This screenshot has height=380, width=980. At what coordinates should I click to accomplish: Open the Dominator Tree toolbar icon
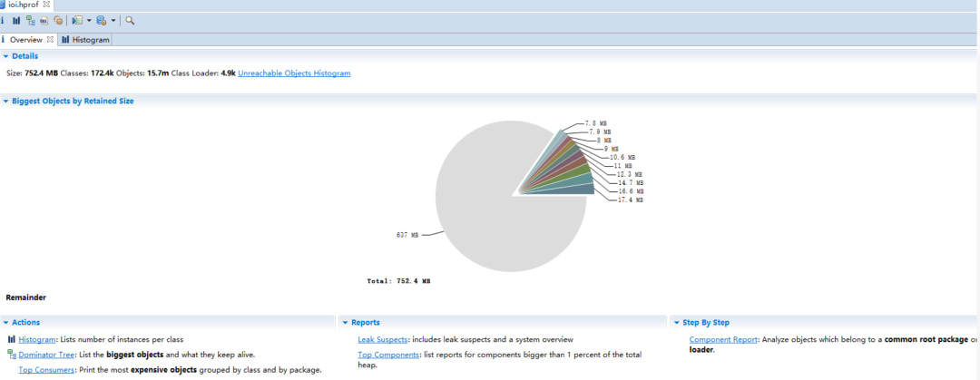coord(30,21)
